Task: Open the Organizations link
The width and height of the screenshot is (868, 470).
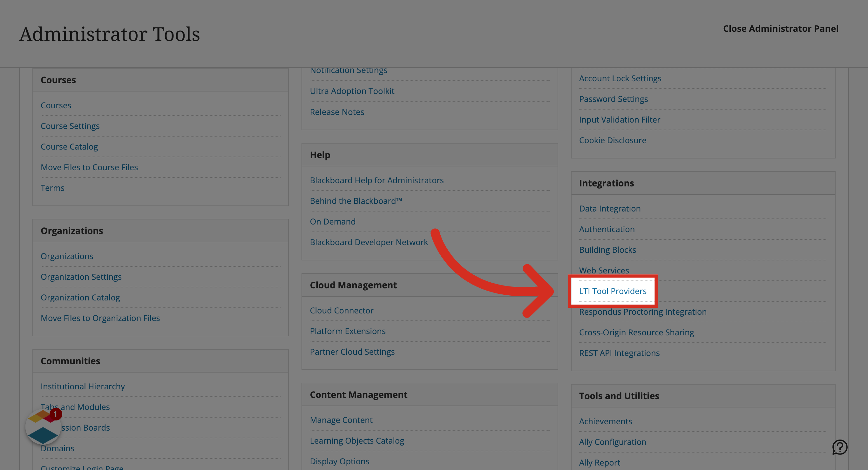Action: 67,256
